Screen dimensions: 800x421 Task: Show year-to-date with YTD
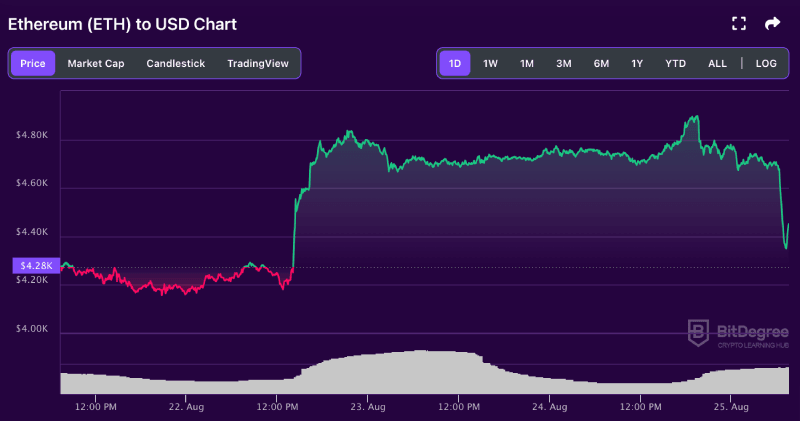(x=676, y=63)
